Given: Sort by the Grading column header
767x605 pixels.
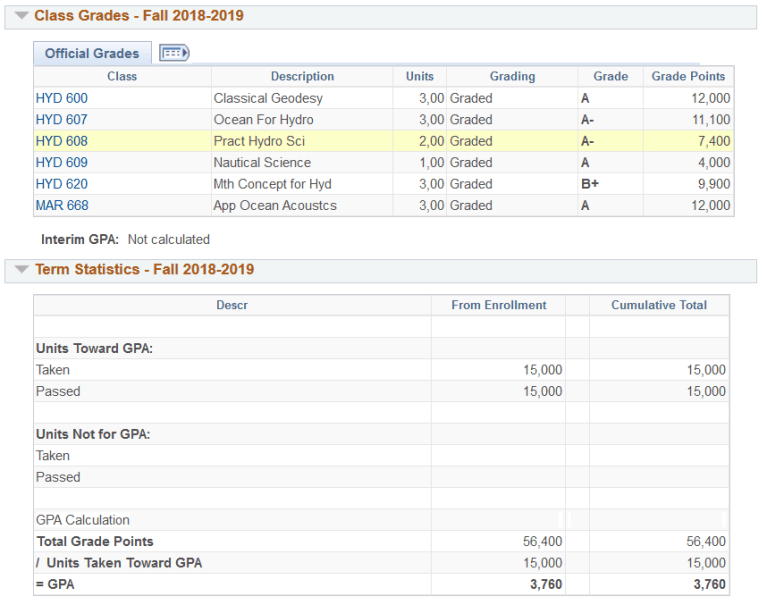Looking at the screenshot, I should (x=512, y=77).
